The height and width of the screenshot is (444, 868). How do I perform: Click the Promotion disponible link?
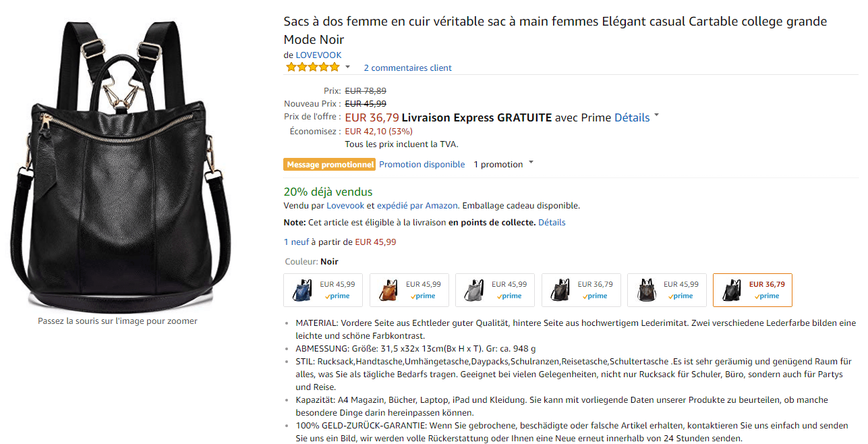[x=422, y=164]
